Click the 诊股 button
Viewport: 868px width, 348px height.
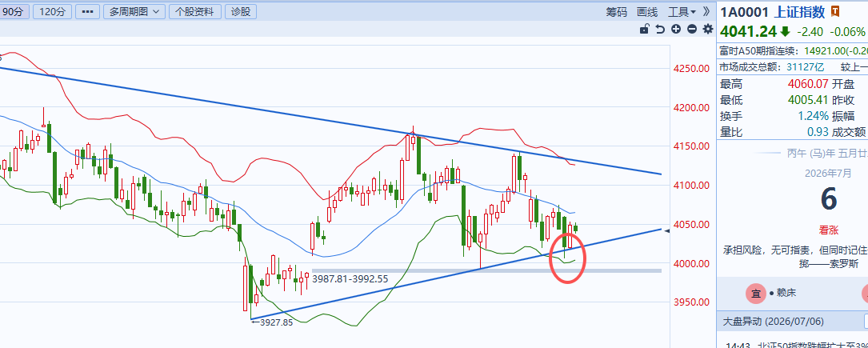click(241, 12)
